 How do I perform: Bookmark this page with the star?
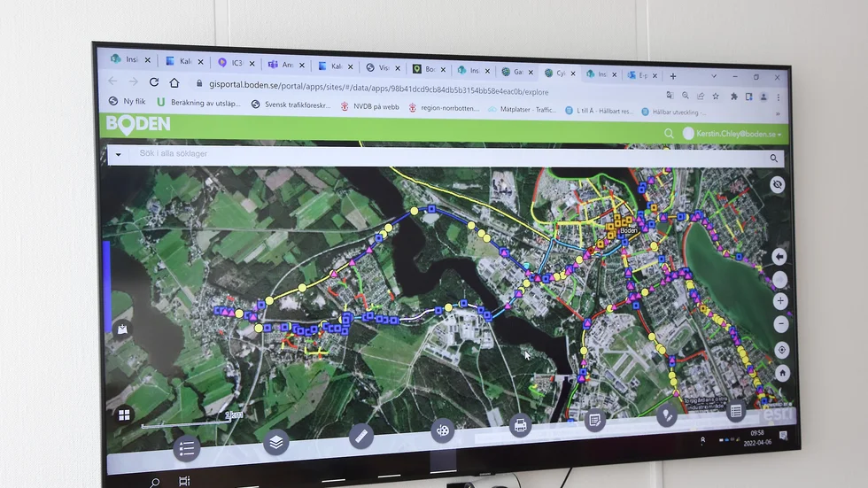click(716, 97)
